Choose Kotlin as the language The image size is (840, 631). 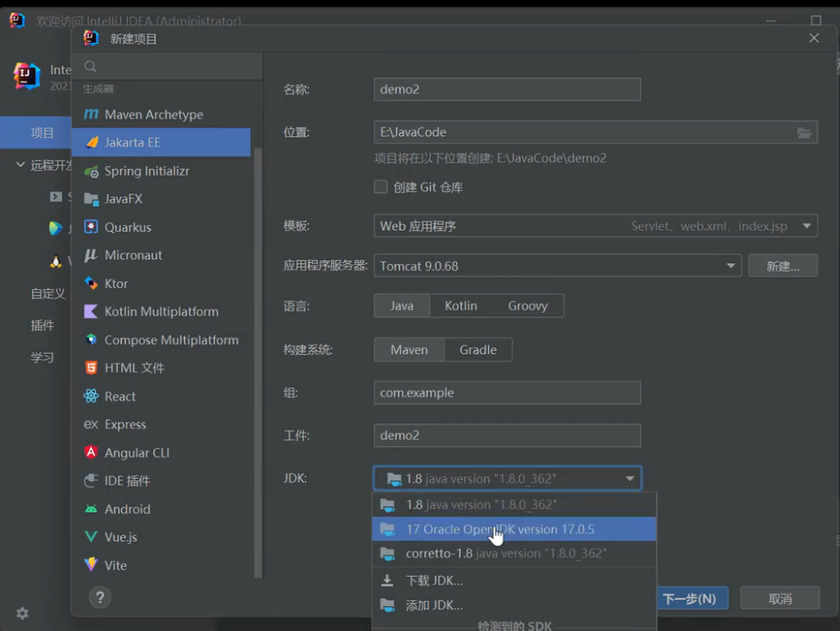click(x=460, y=306)
